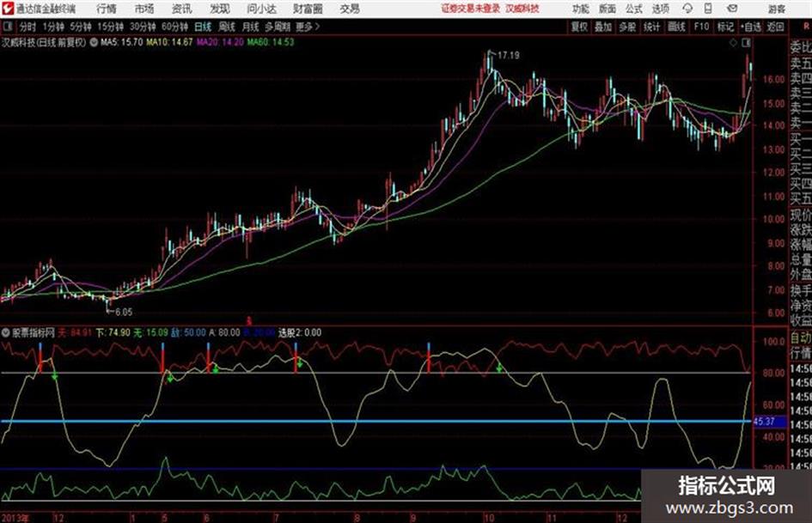
Task: Open the 行情 menu
Action: (107, 9)
